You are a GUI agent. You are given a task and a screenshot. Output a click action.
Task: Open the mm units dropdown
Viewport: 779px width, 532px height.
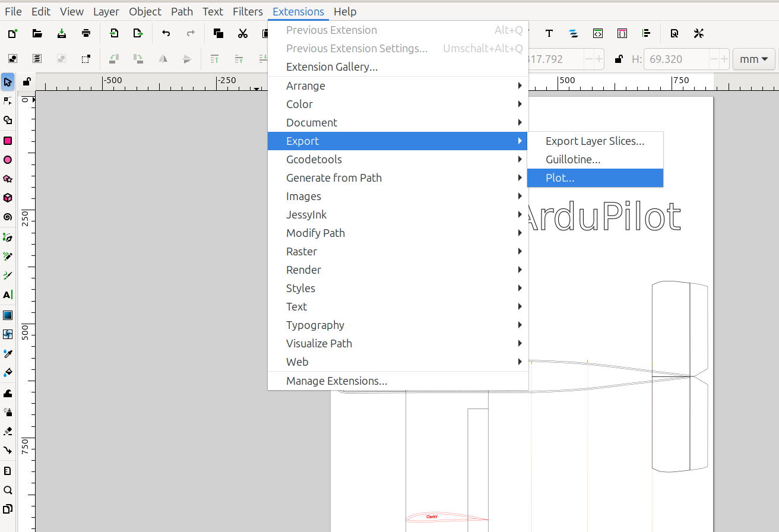(x=754, y=59)
